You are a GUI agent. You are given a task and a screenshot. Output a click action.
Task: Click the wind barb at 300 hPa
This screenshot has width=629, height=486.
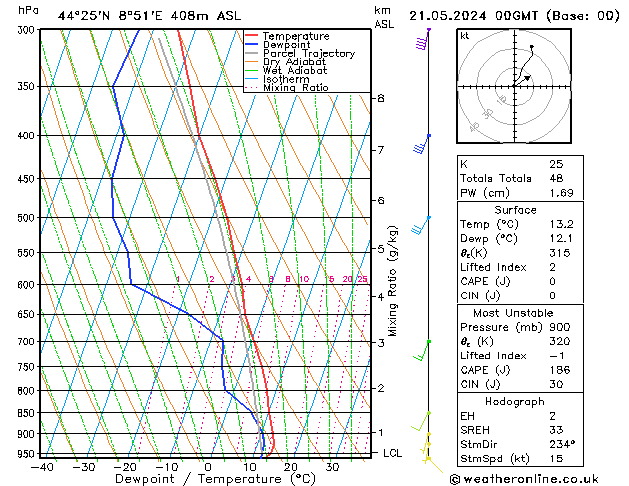coord(422,39)
